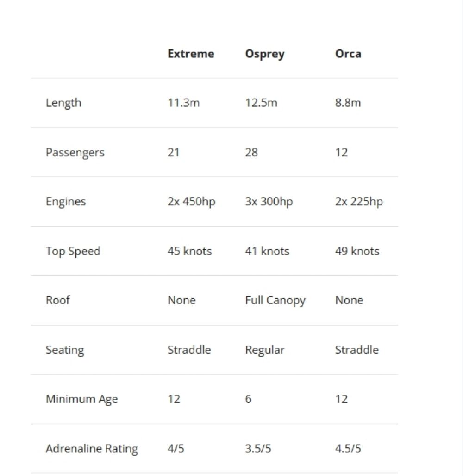
Task: Click the Osprey column header
Action: [265, 54]
